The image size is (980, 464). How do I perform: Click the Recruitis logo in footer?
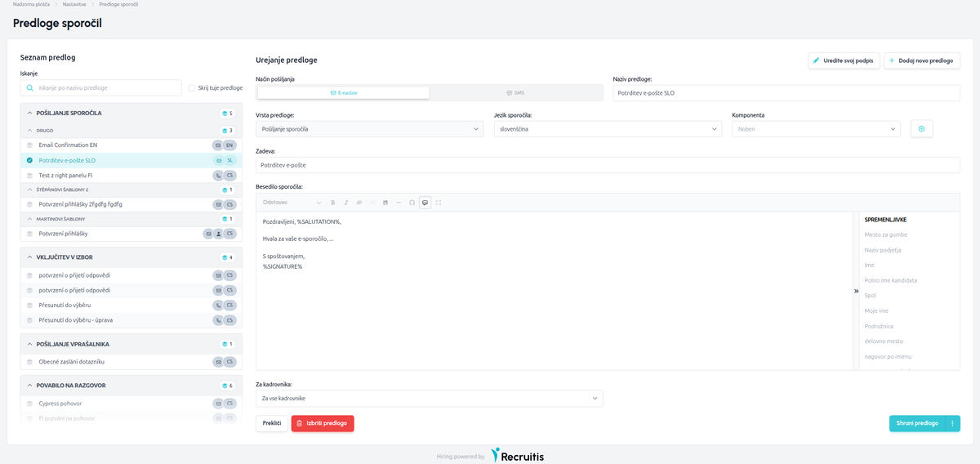point(518,456)
